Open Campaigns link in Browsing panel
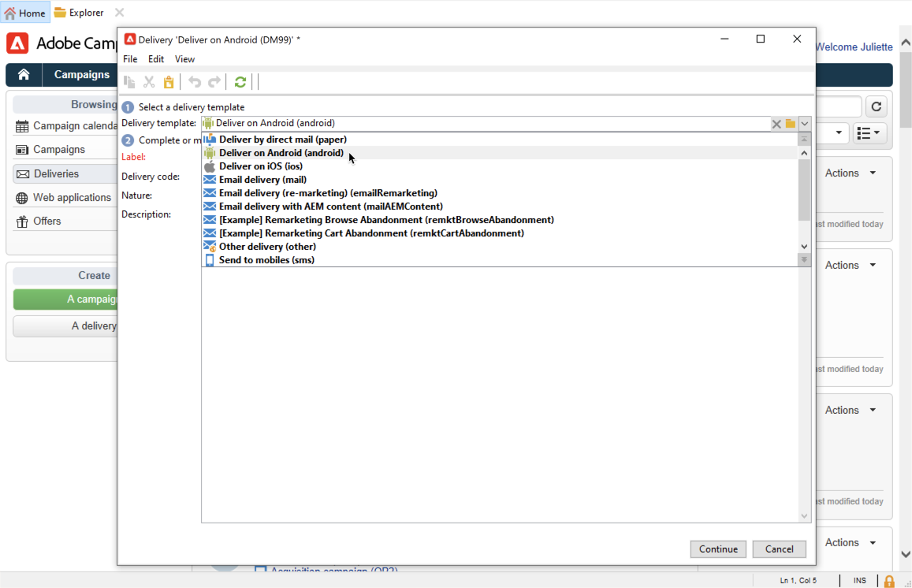This screenshot has width=912, height=588. [50, 150]
